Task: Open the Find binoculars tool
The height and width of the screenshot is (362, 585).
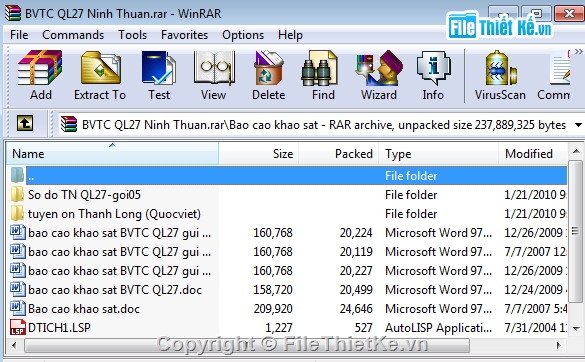Action: 323,75
